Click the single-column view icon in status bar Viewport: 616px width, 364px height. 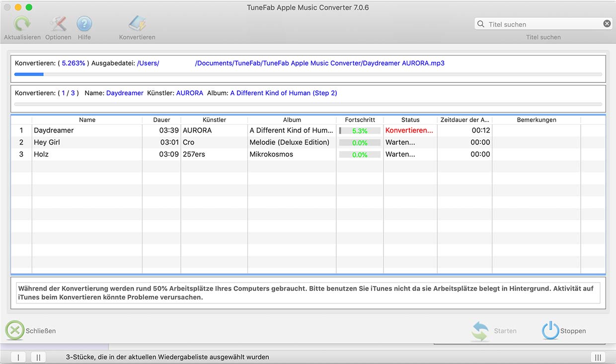(x=18, y=357)
